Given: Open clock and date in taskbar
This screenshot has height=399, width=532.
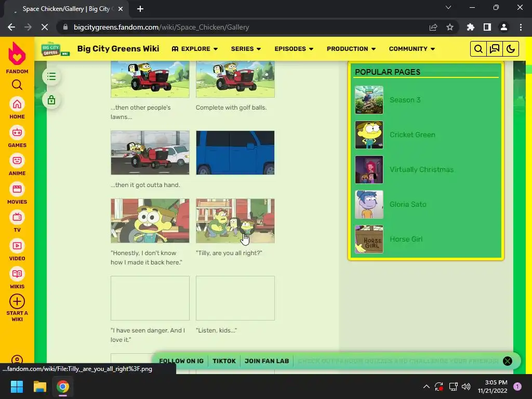Looking at the screenshot, I should tap(493, 387).
